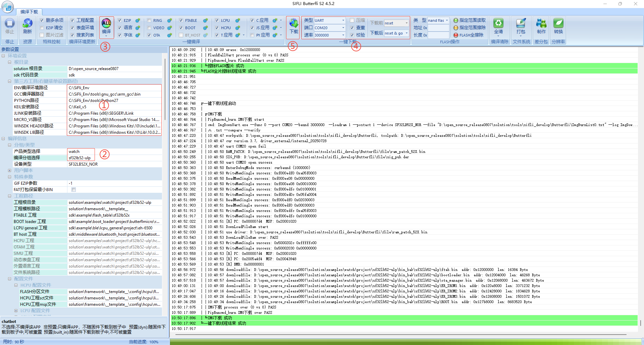Click the 制作 diff package icon
The height and width of the screenshot is (345, 644).
[541, 23]
